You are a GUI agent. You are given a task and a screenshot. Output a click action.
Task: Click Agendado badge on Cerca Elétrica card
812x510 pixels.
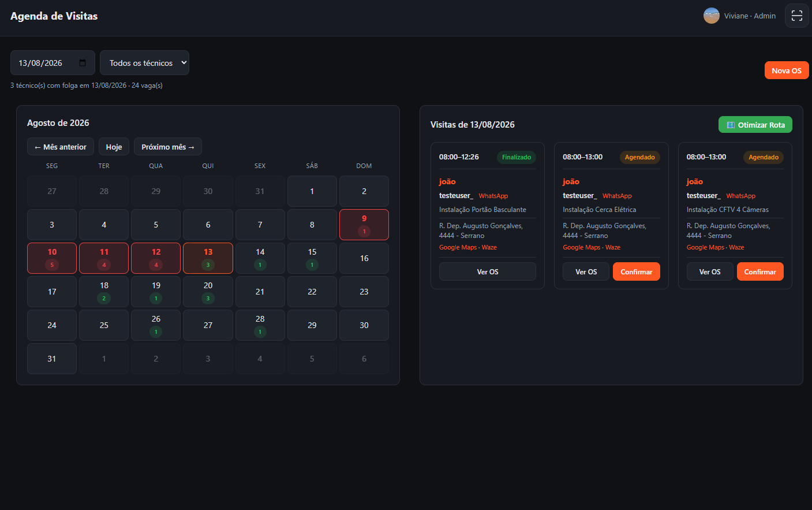pyautogui.click(x=640, y=157)
